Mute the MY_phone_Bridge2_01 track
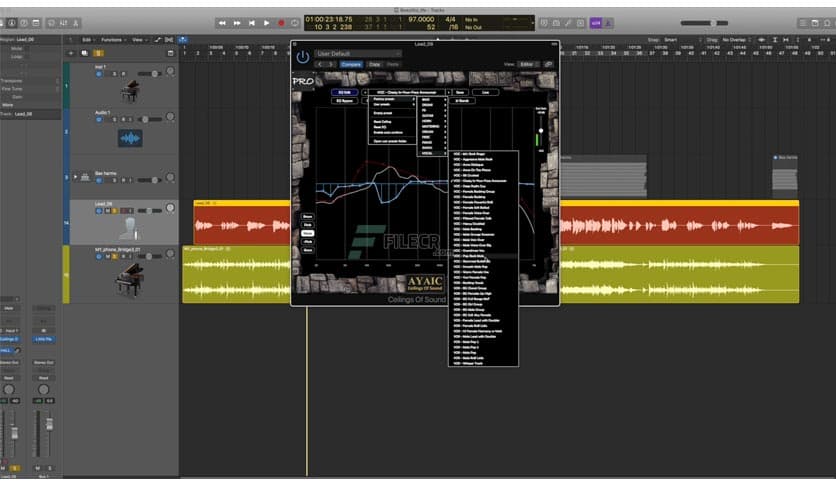This screenshot has height=484, width=836. point(107,256)
